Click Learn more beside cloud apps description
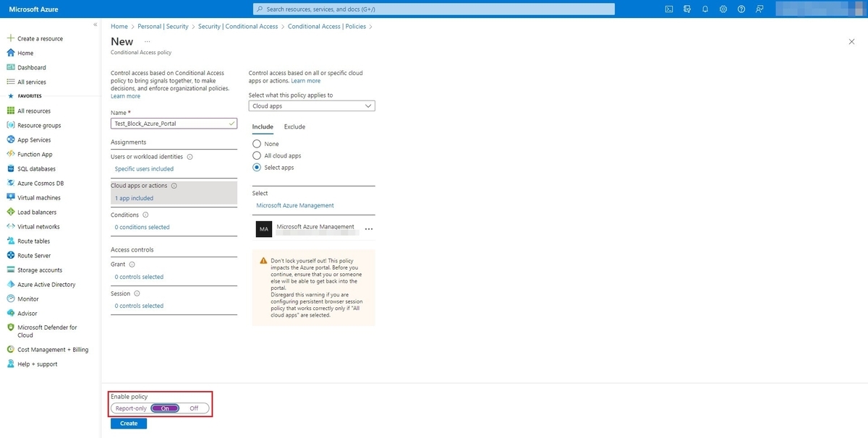868x438 pixels. pyautogui.click(x=305, y=81)
